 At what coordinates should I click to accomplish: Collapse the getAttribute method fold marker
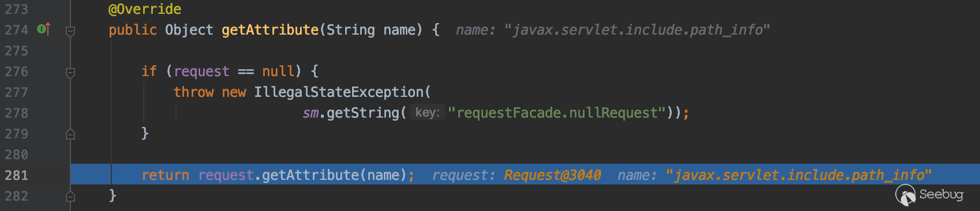[x=70, y=31]
